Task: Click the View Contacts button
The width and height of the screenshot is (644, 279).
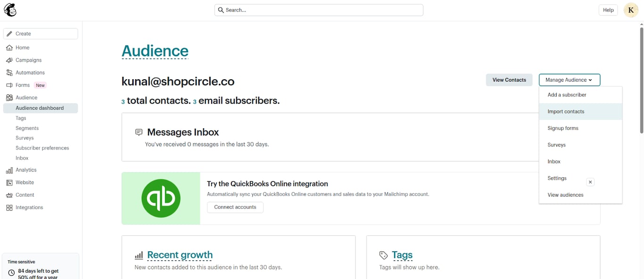Action: click(509, 80)
